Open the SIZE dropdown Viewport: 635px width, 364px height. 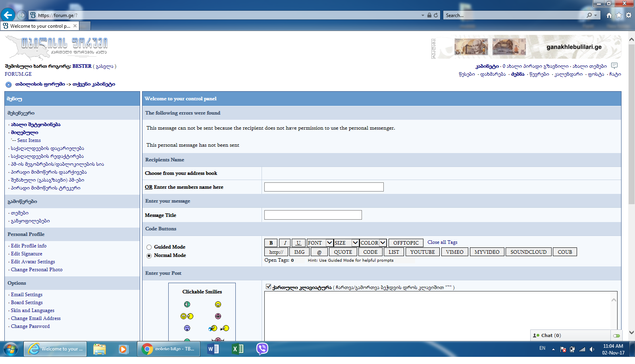(x=346, y=243)
